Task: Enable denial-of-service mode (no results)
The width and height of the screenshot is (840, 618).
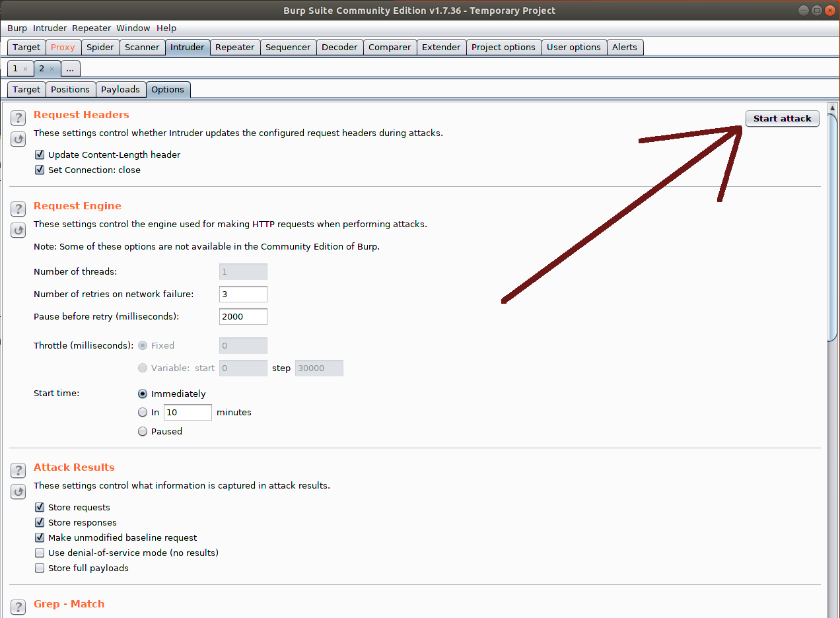Action: pos(40,553)
